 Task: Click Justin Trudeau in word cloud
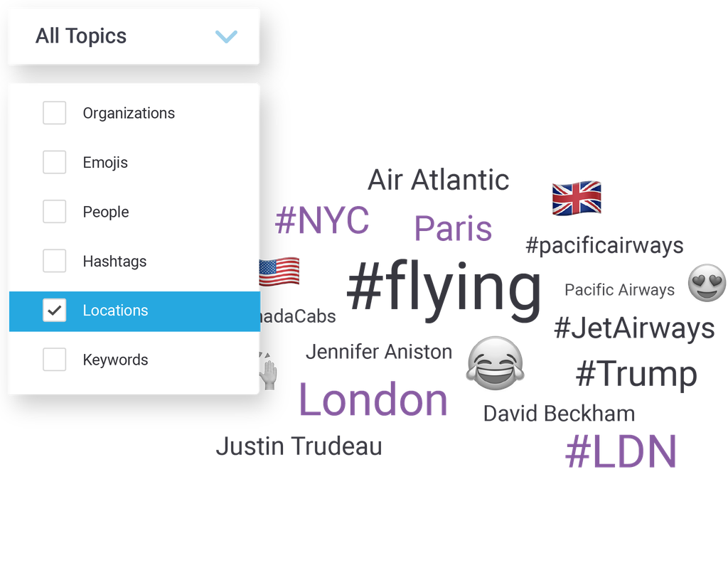click(x=299, y=446)
